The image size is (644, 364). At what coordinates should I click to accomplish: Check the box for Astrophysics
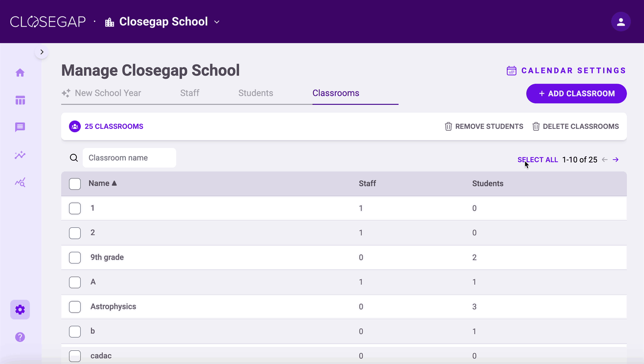[x=75, y=307]
